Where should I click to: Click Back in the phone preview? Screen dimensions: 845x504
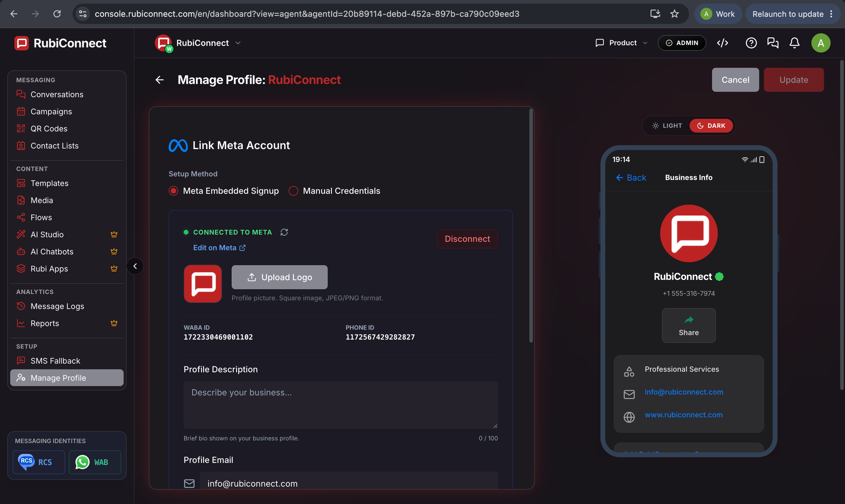631,178
